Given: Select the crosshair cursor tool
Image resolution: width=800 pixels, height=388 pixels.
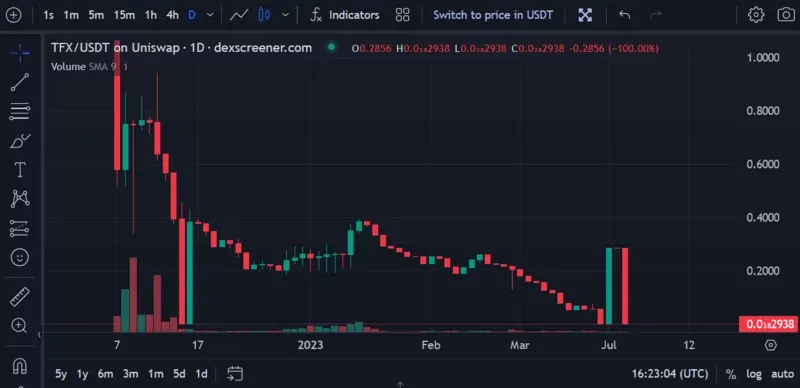Looking at the screenshot, I should [20, 53].
